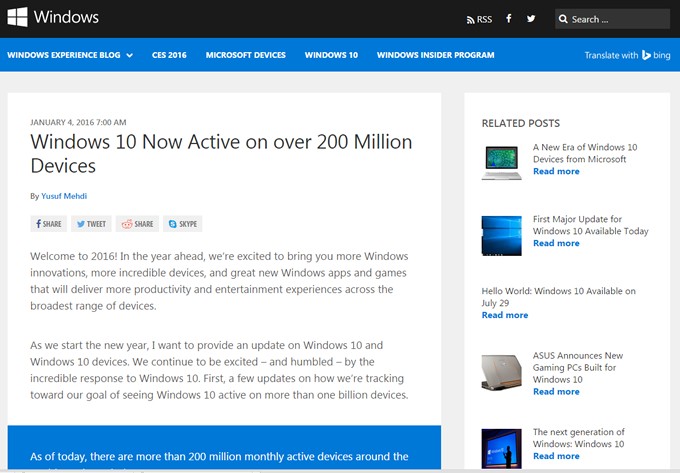The image size is (680, 473).
Task: Share article on Facebook button
Action: point(49,224)
